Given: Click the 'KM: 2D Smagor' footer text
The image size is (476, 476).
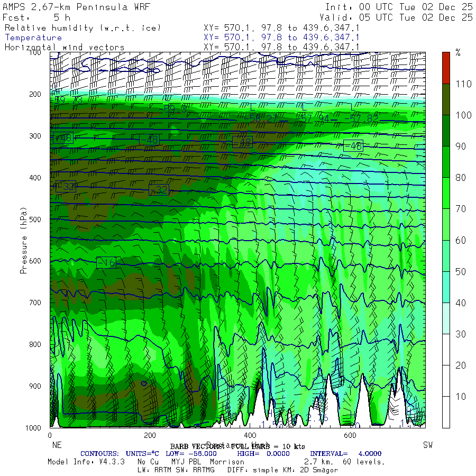Looking at the screenshot, I should tap(310, 470).
